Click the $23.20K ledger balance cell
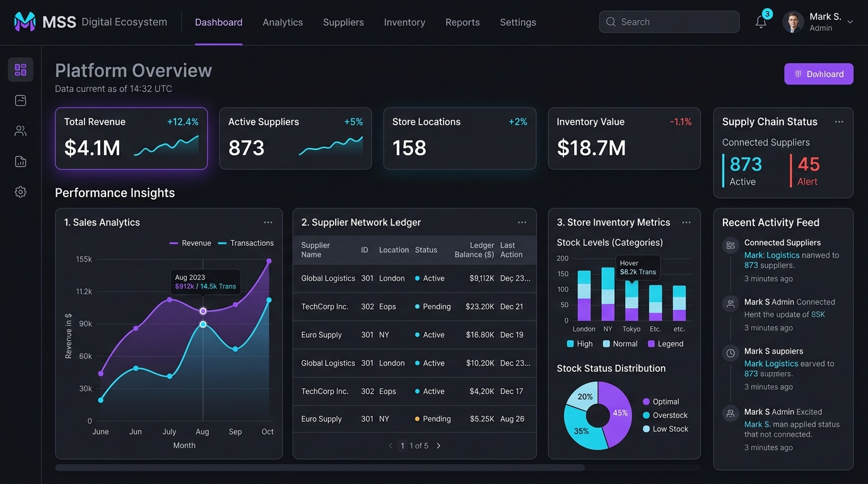This screenshot has height=484, width=868. point(479,307)
